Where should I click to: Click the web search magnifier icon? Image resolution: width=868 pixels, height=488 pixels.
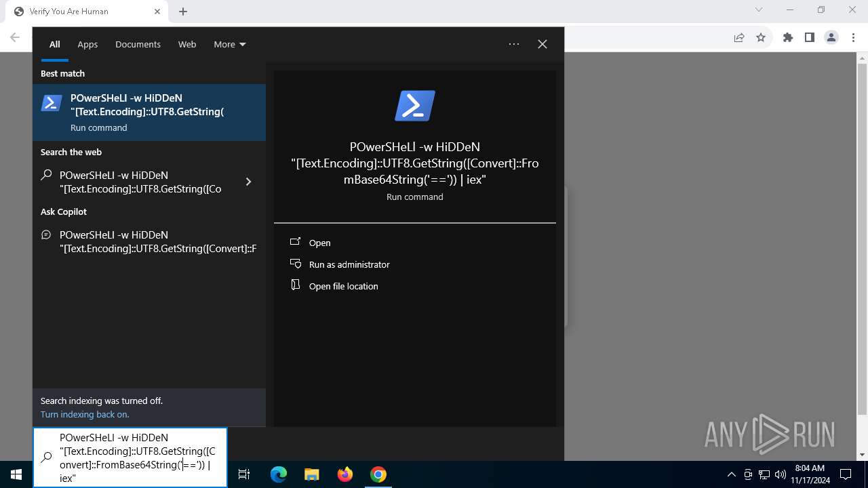tap(46, 175)
